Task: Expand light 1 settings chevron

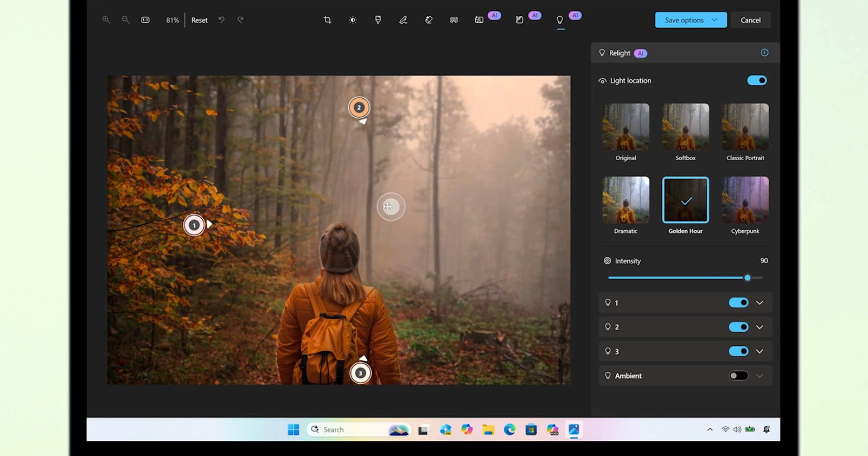Action: click(759, 303)
